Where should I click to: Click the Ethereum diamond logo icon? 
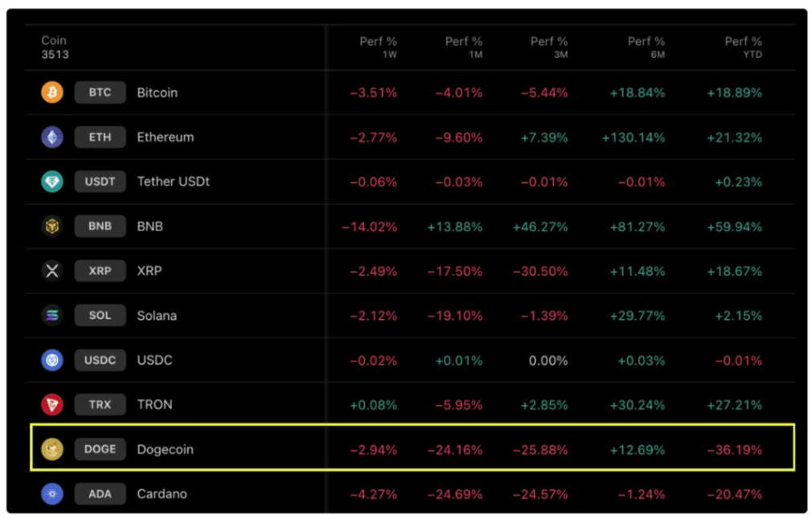(x=52, y=137)
